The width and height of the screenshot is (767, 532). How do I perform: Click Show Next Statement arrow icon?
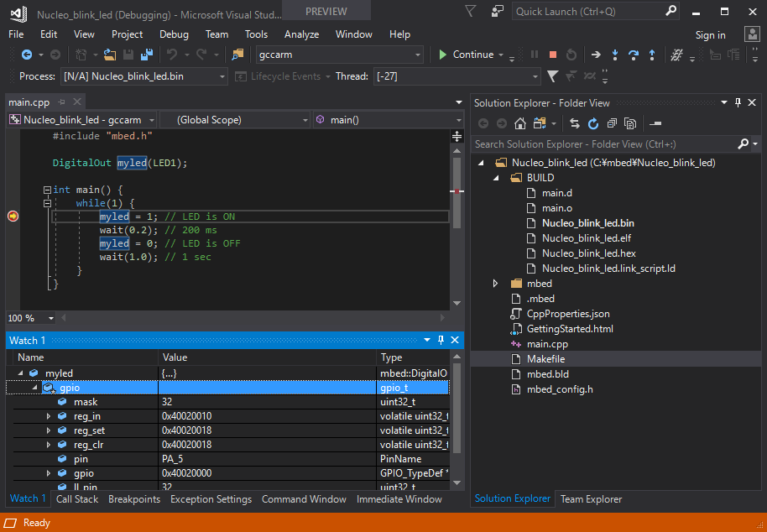(x=596, y=55)
